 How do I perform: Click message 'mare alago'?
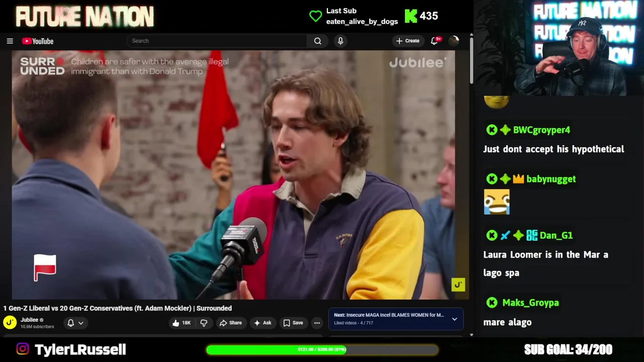(507, 322)
